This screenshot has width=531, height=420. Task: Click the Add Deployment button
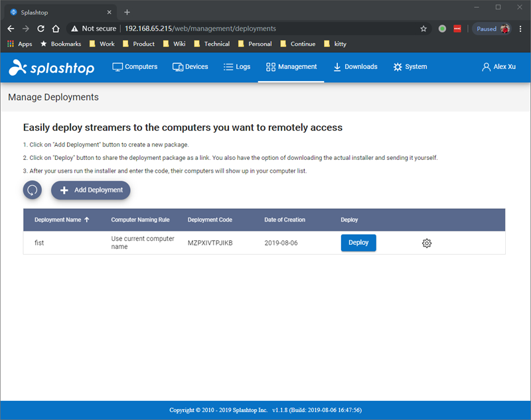tap(91, 190)
